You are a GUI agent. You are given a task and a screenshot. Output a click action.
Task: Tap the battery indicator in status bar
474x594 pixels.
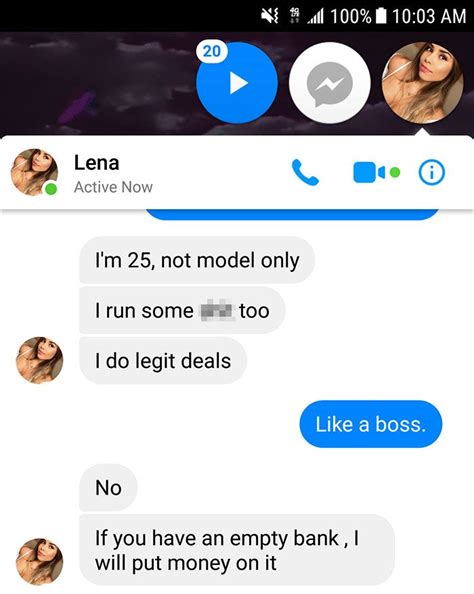[381, 16]
